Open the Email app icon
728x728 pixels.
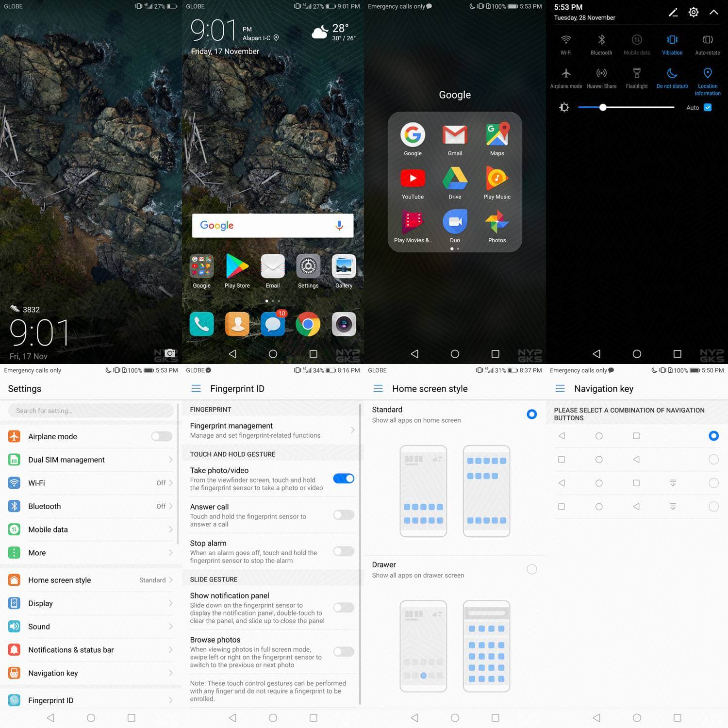[273, 266]
